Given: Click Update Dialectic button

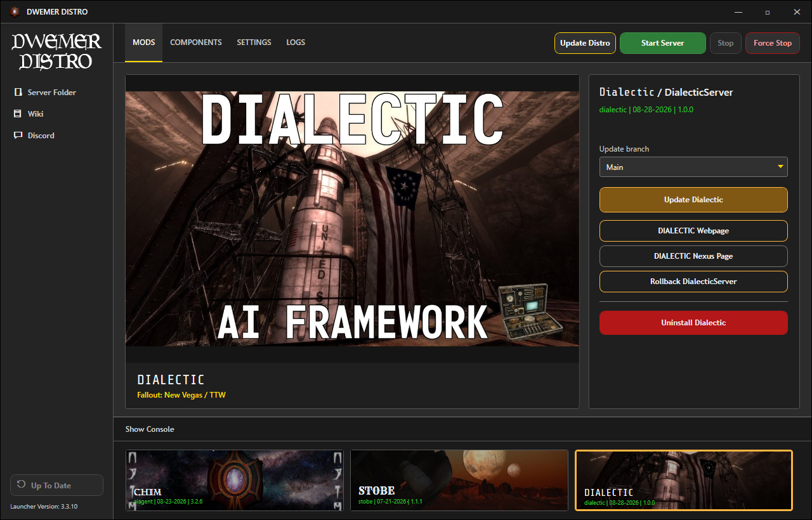Looking at the screenshot, I should [x=693, y=200].
